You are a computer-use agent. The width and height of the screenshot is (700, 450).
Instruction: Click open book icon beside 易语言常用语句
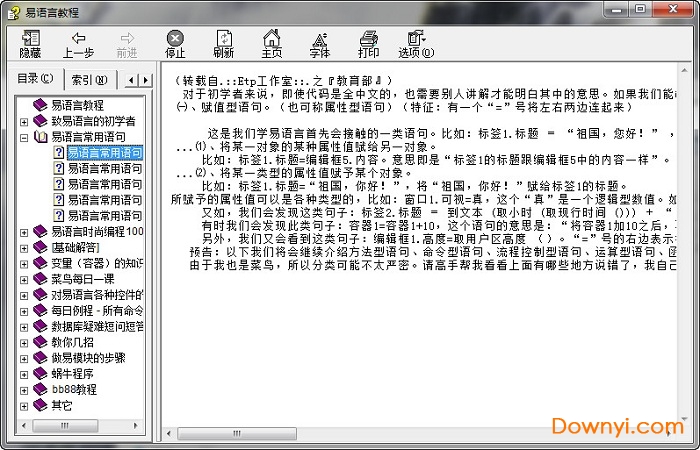tap(41, 137)
